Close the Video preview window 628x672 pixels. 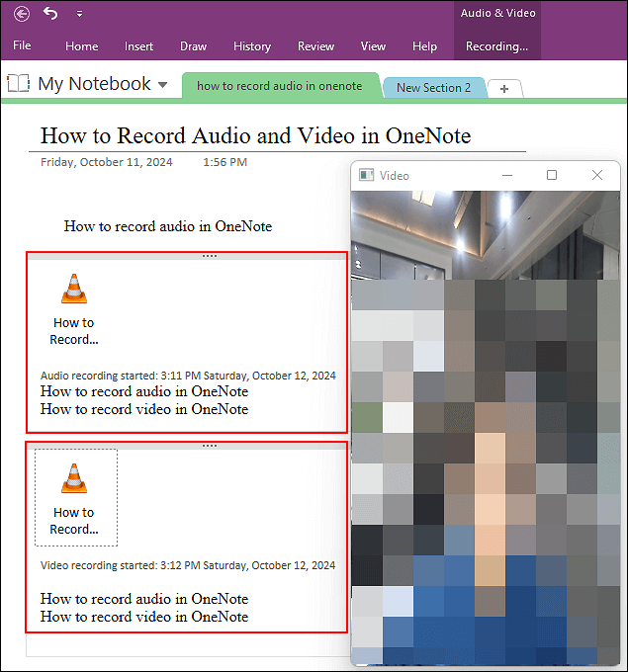pos(597,175)
